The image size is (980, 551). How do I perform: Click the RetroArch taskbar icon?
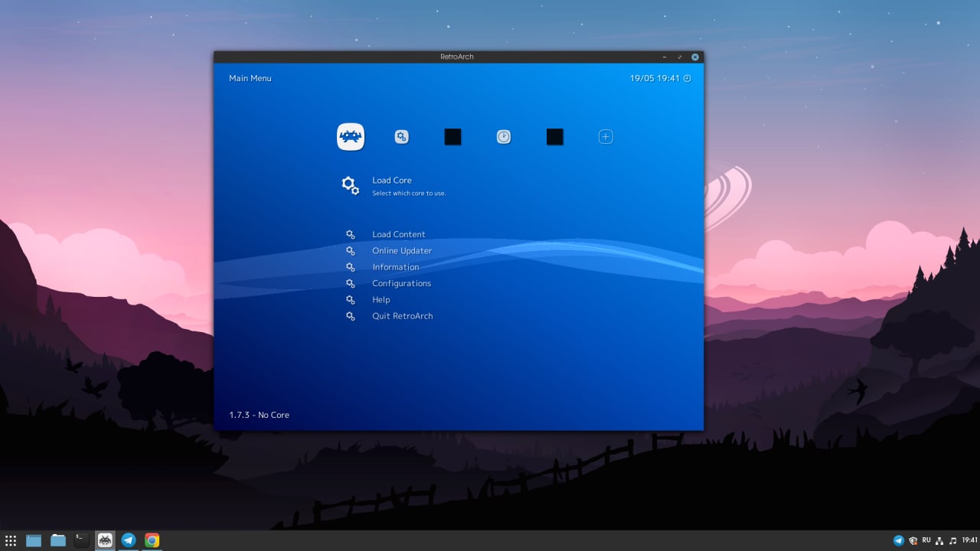coord(106,540)
